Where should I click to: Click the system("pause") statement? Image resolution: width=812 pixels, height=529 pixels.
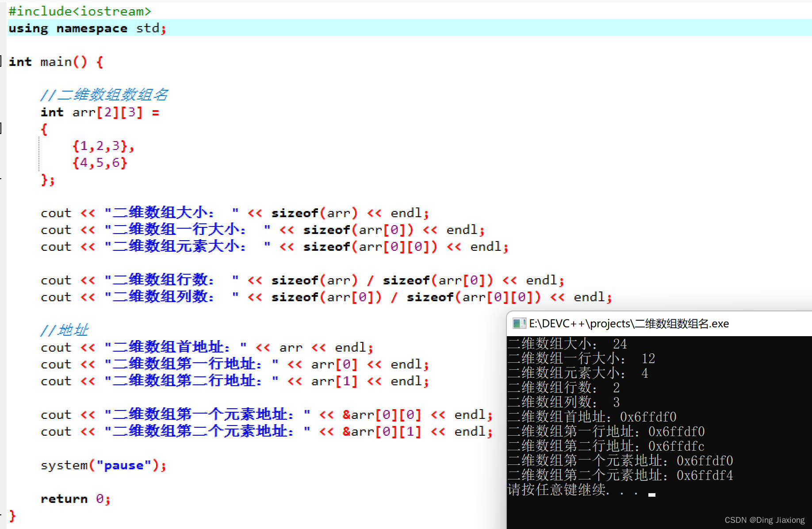click(x=103, y=465)
